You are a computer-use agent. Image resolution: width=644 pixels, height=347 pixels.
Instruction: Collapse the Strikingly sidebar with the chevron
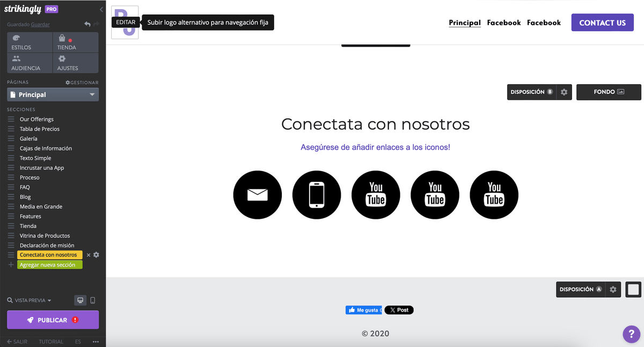pos(101,10)
